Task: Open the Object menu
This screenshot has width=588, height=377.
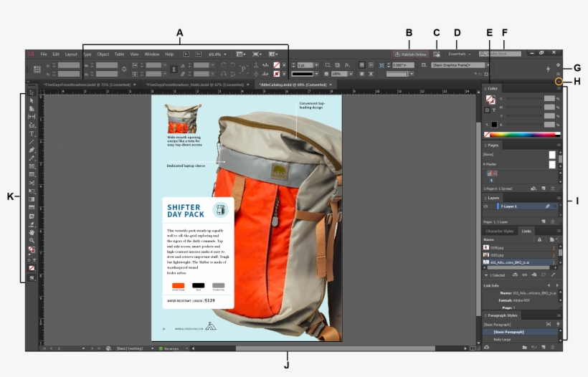Action: tap(103, 54)
